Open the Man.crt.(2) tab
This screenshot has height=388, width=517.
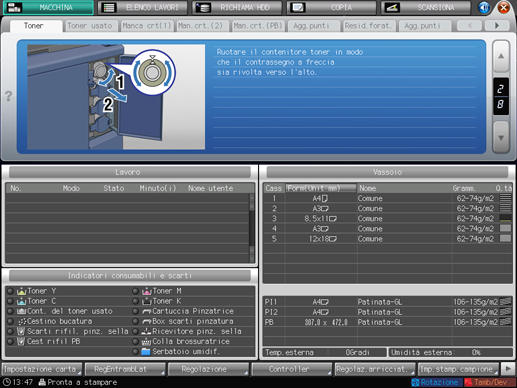(202, 26)
